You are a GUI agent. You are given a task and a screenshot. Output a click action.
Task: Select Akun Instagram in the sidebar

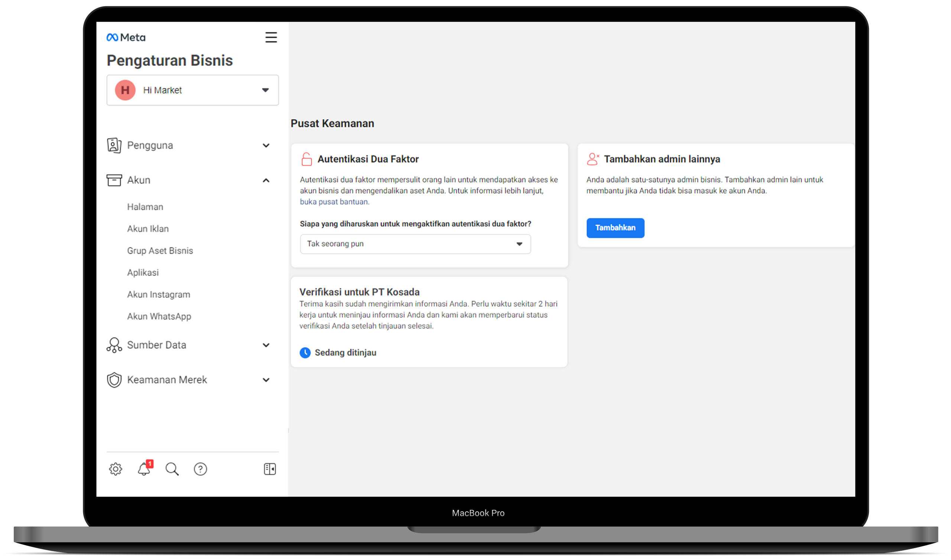tap(159, 294)
